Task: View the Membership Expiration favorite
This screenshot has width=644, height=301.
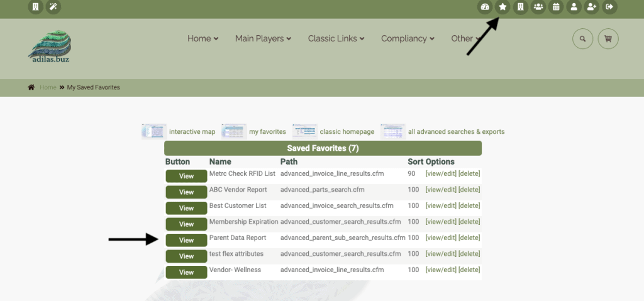Action: [186, 224]
